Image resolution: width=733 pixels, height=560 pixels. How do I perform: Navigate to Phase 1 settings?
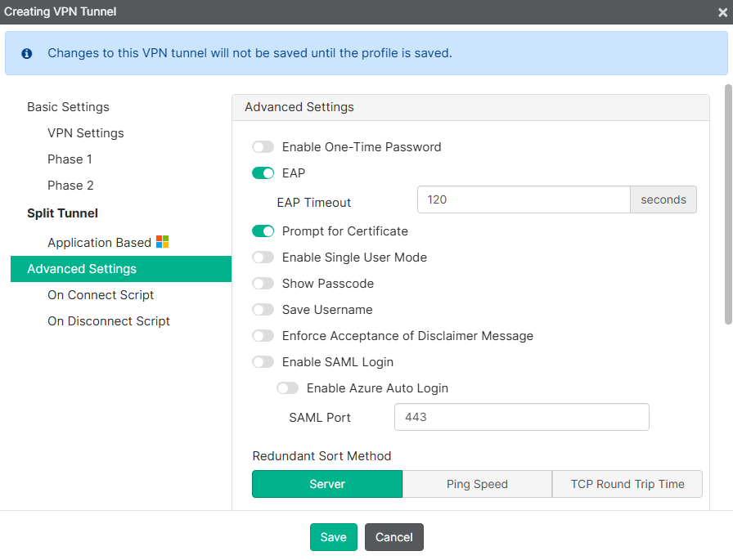coord(70,159)
